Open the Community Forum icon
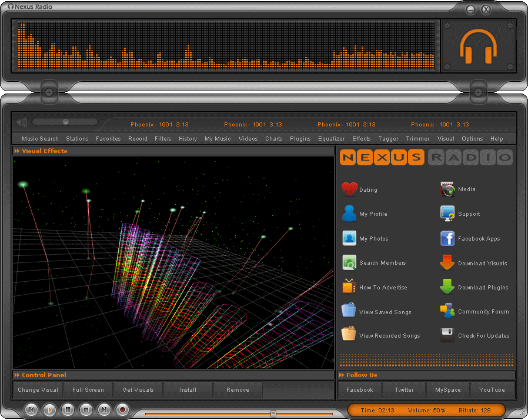The image size is (528, 420). tap(447, 311)
